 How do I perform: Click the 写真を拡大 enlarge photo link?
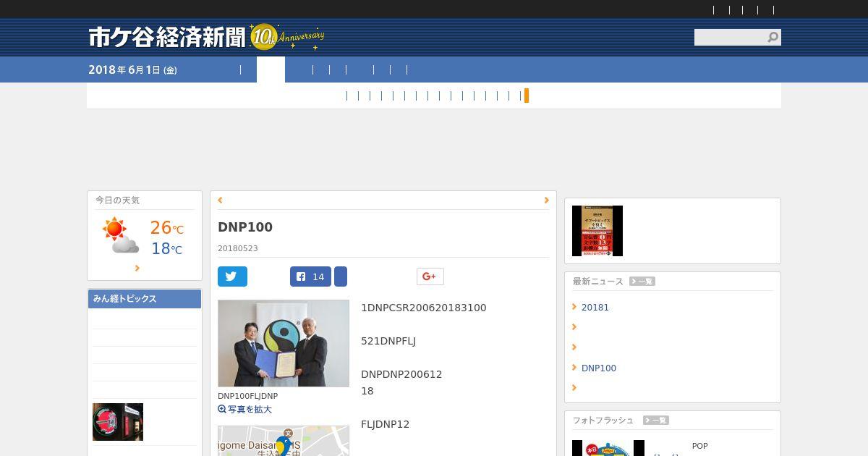coord(250,410)
